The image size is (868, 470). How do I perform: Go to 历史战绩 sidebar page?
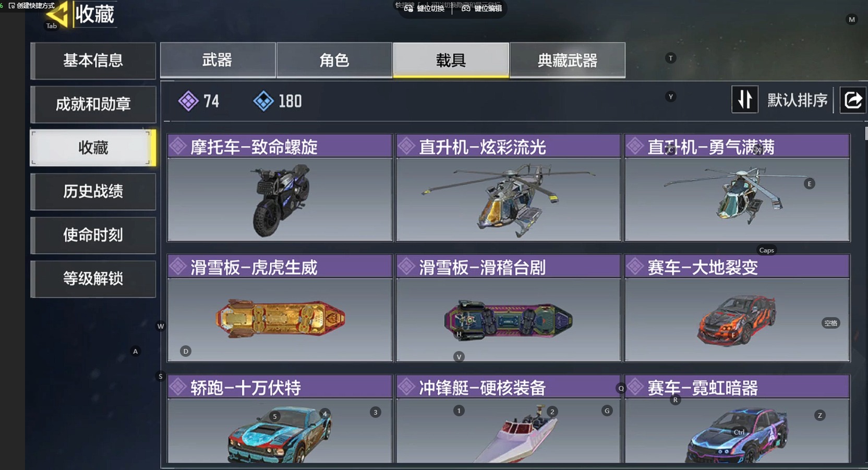pos(93,191)
